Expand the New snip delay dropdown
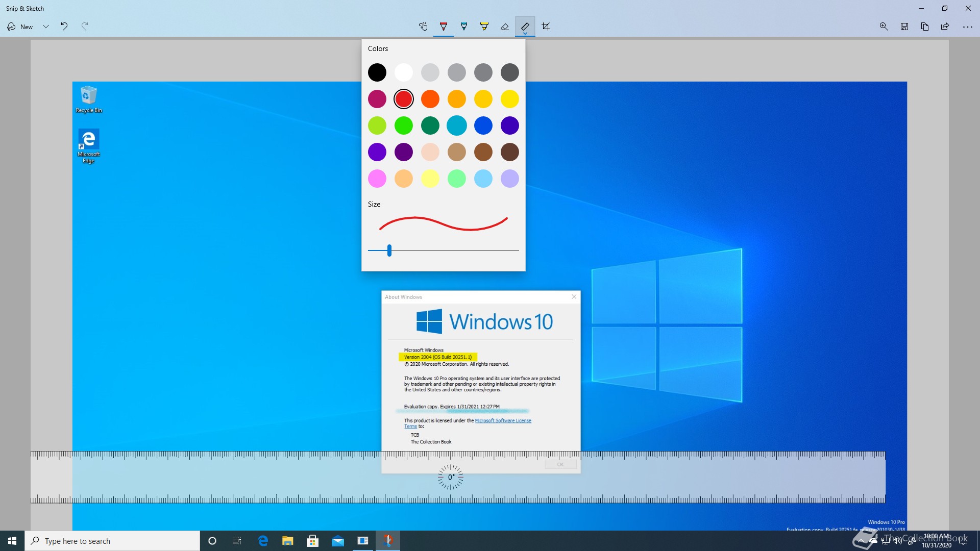Image resolution: width=980 pixels, height=551 pixels. (46, 27)
